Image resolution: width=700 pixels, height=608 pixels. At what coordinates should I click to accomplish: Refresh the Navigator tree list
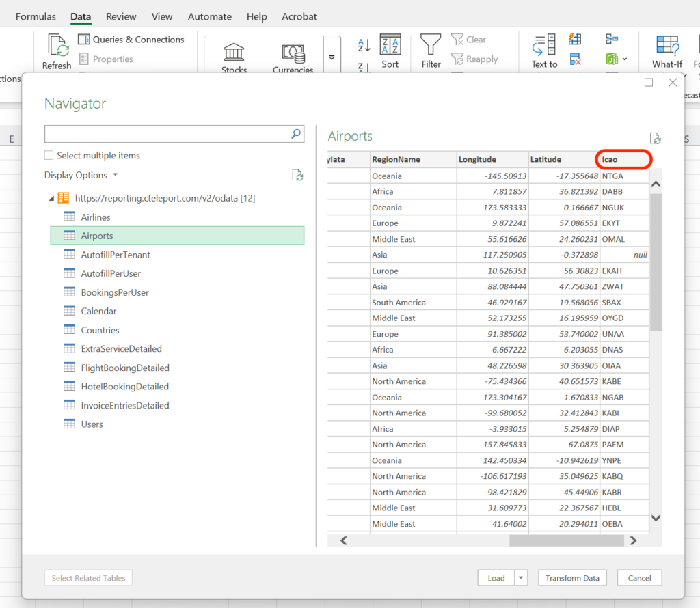[297, 176]
